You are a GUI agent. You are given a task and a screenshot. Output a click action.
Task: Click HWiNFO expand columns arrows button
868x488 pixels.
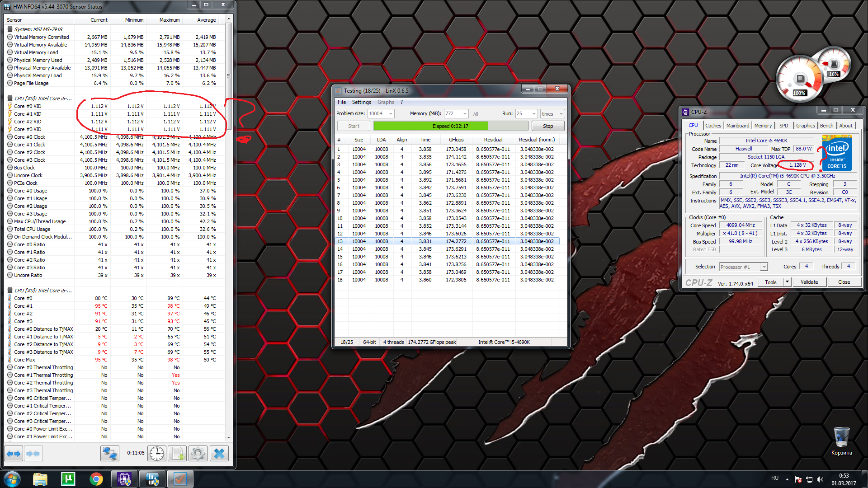click(14, 453)
